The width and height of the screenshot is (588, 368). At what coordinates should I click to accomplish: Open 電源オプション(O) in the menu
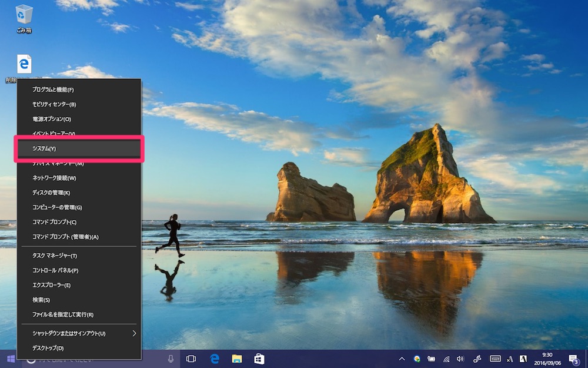tap(79, 119)
